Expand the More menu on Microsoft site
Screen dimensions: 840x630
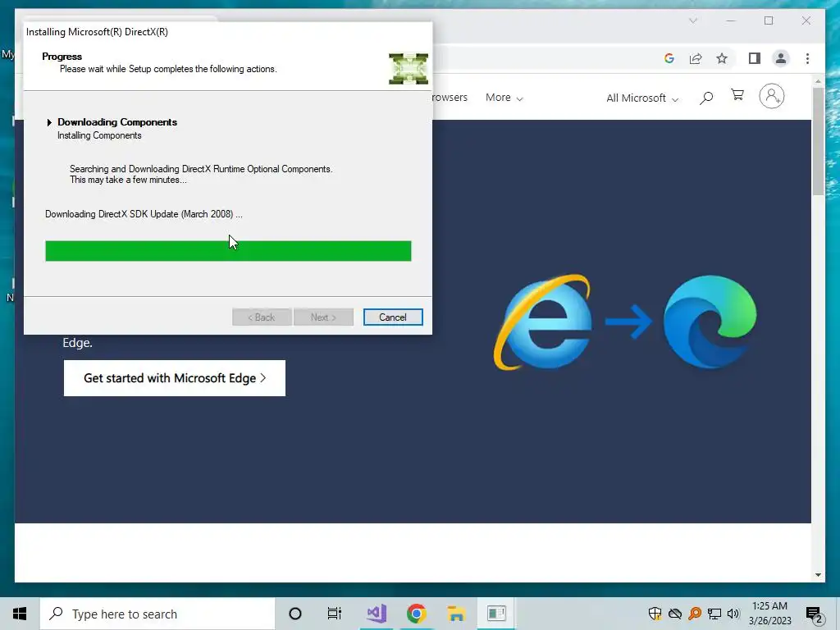point(504,98)
